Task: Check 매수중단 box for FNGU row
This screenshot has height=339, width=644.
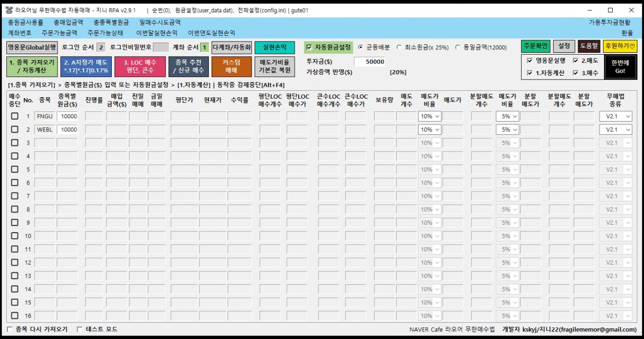Action: [x=15, y=116]
